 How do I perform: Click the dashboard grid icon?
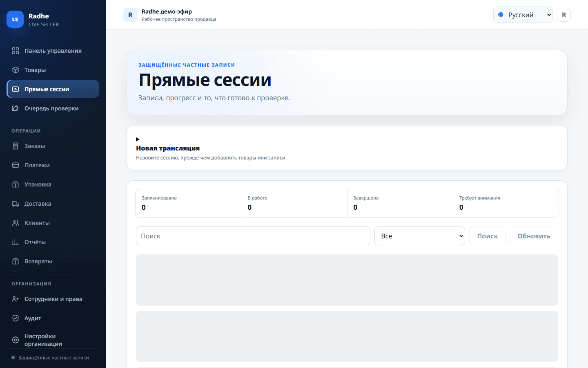coord(16,51)
